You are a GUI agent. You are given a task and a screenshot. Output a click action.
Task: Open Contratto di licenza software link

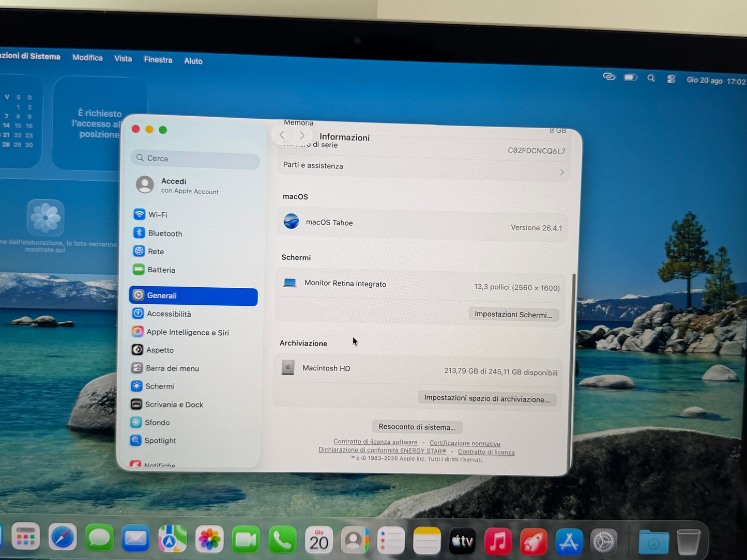pos(375,442)
